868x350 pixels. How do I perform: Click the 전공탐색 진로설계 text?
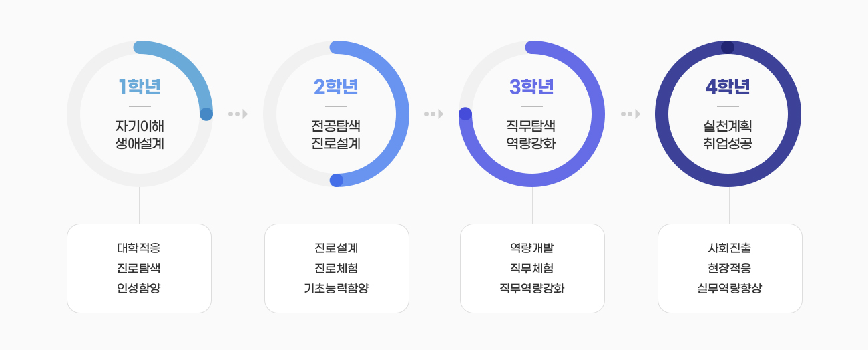(x=336, y=134)
